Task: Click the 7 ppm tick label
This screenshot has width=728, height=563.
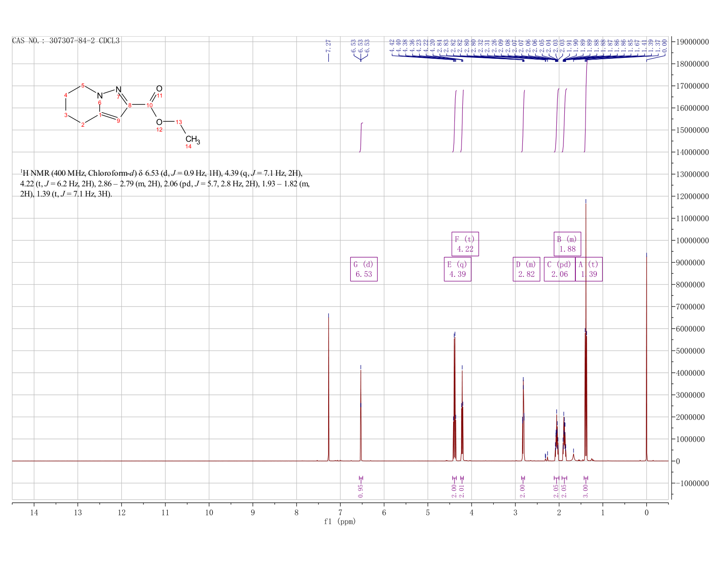Action: click(340, 512)
